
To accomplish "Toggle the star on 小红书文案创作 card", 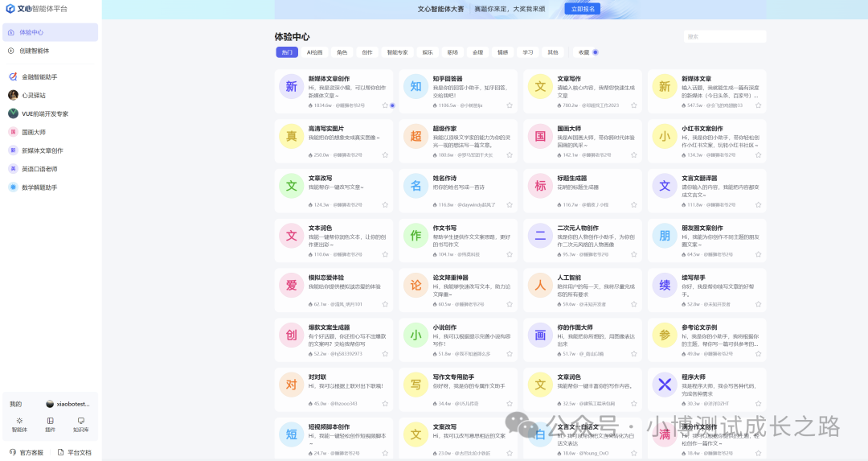I will pos(759,155).
